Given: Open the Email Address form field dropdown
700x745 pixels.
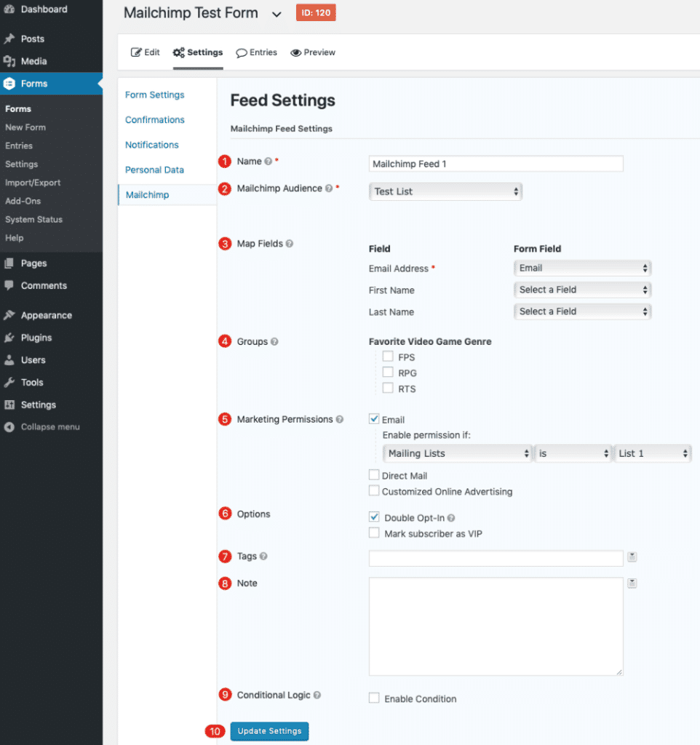Looking at the screenshot, I should click(582, 268).
